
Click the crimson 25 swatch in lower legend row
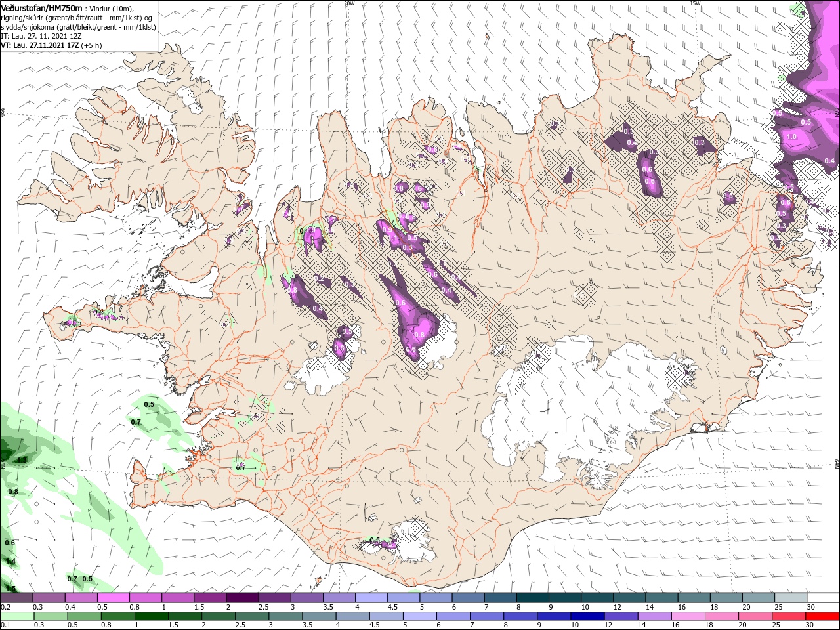point(789,616)
